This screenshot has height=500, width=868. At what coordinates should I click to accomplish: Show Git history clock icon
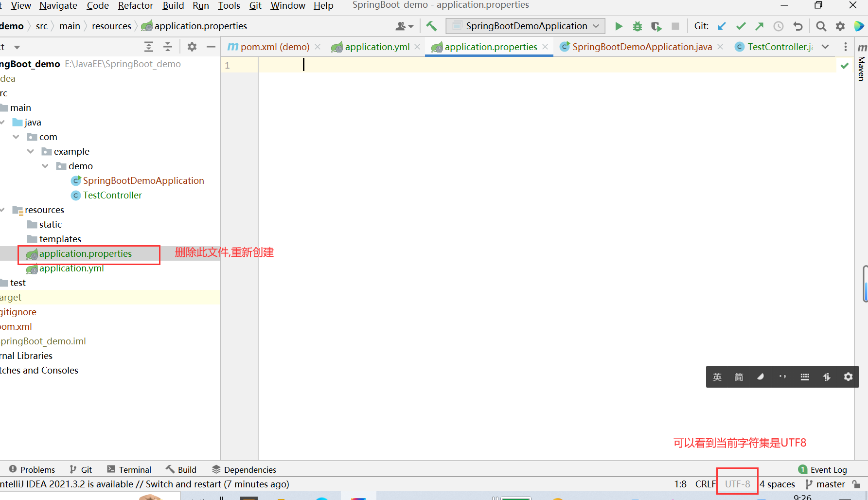point(779,26)
